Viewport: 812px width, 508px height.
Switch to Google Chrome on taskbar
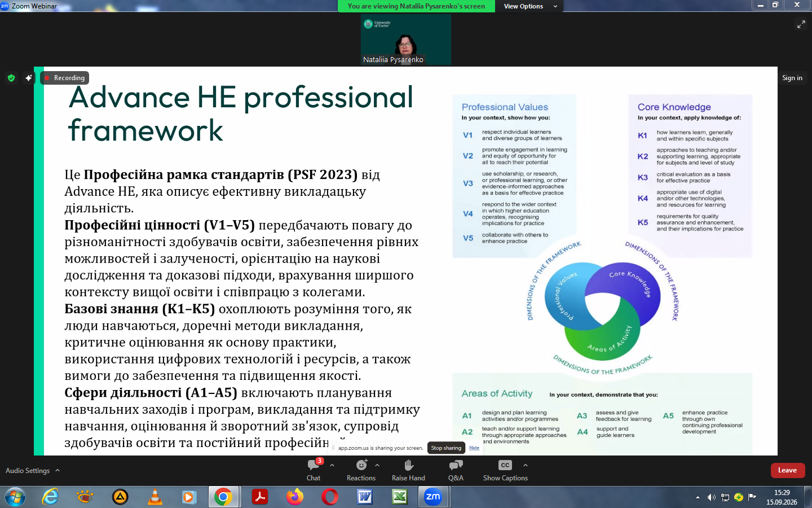tap(224, 497)
